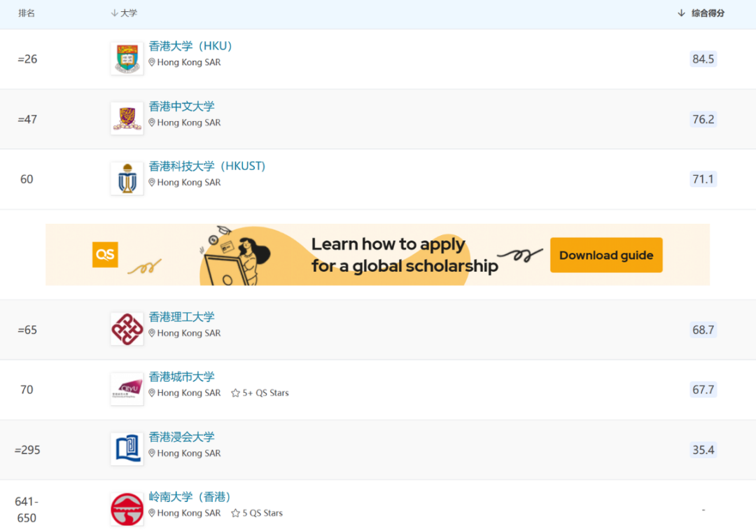Select the 67.7 score badge
Screen dimensions: 756x532
[703, 390]
